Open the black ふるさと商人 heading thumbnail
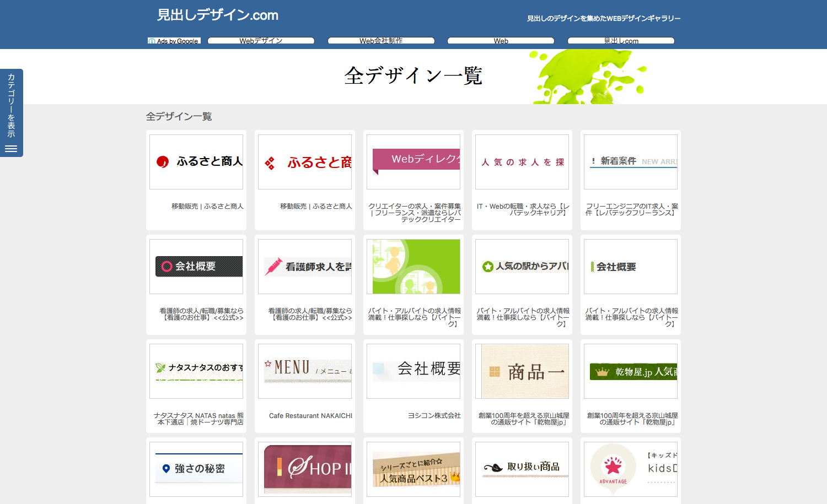This screenshot has height=504, width=827. tap(196, 162)
